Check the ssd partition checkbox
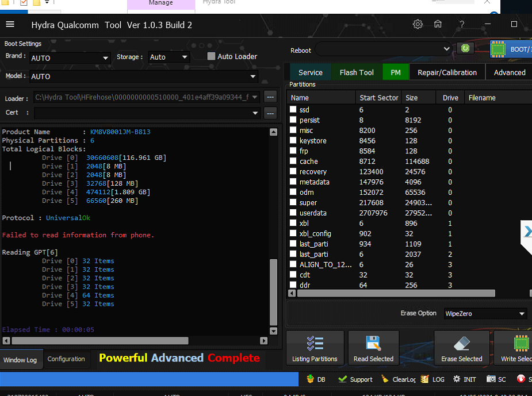Image resolution: width=532 pixels, height=396 pixels. [x=293, y=109]
